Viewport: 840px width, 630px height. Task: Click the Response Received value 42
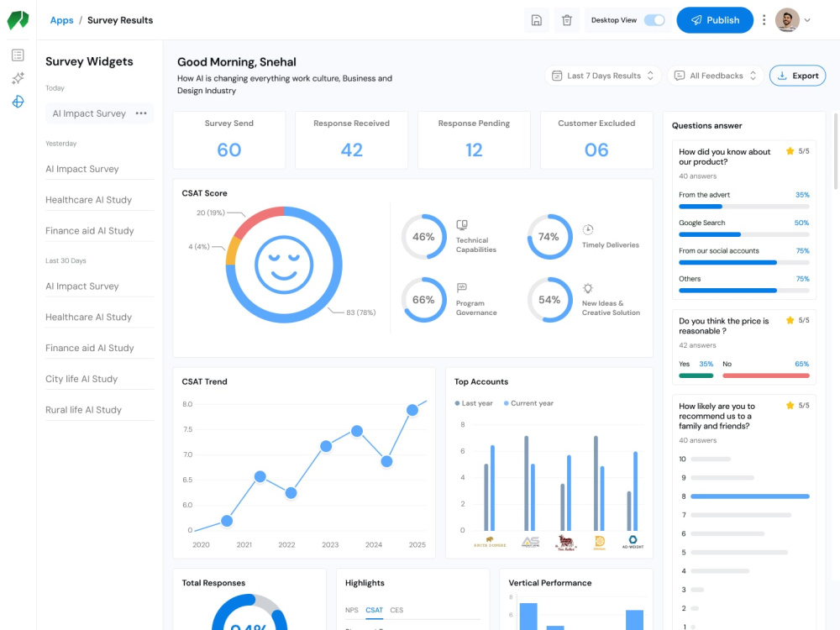[x=351, y=150]
